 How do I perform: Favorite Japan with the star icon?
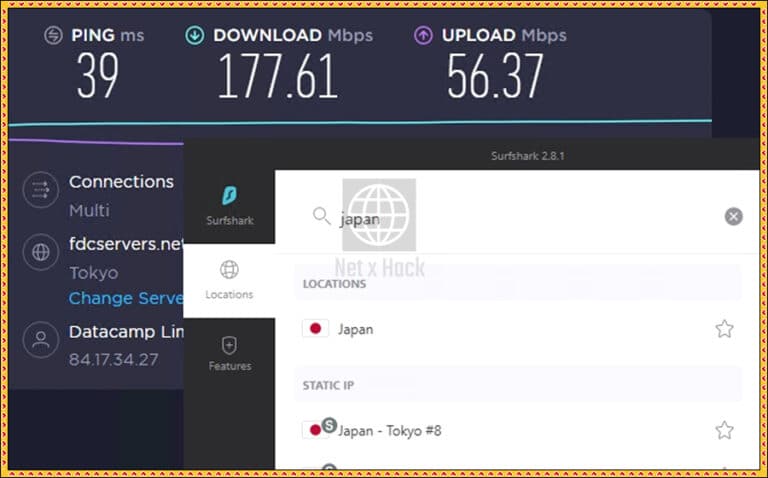724,329
